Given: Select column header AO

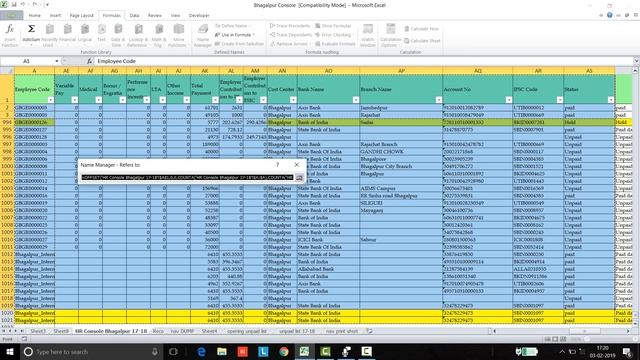Looking at the screenshot, I should point(329,71).
